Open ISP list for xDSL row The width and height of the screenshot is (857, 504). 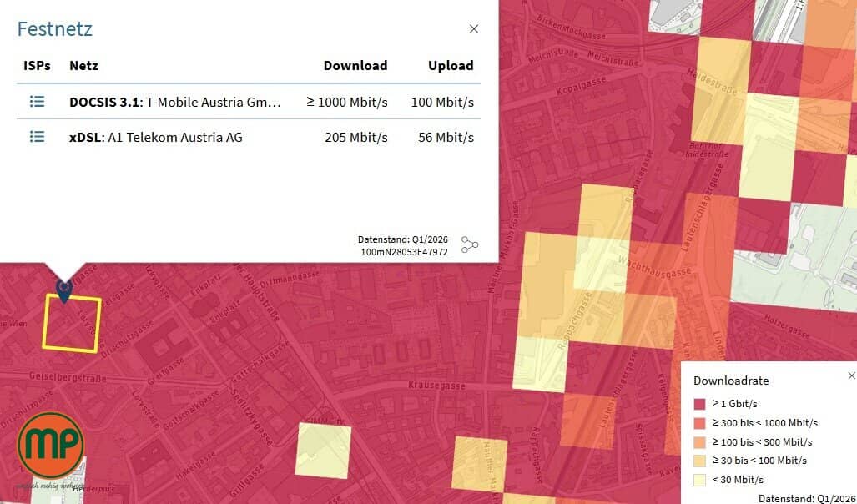coord(37,137)
